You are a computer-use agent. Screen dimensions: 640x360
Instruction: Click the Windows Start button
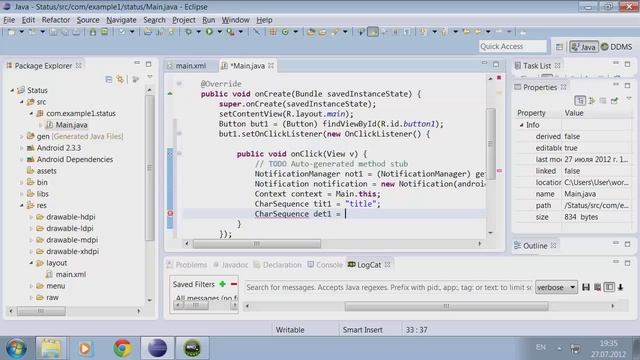[17, 348]
